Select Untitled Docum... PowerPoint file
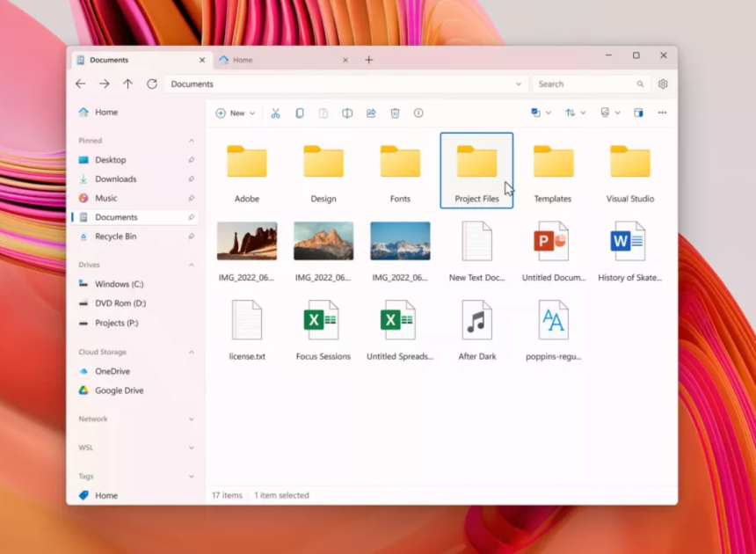756x554 pixels. pos(554,251)
